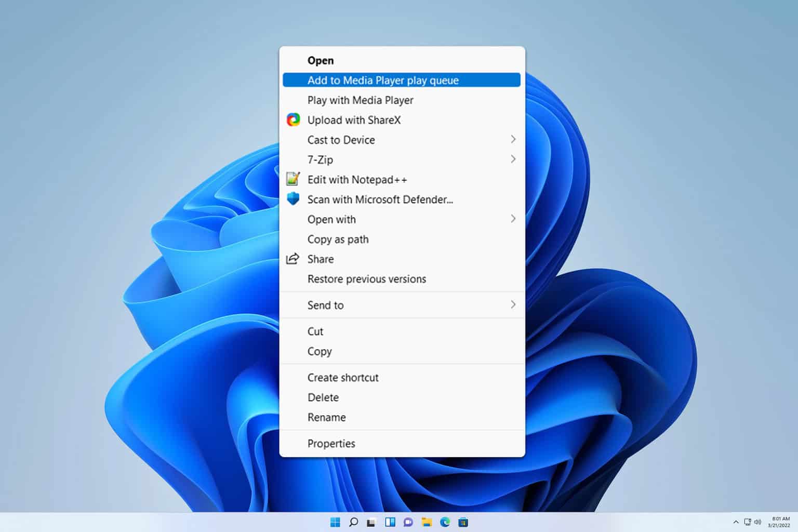Choose Open in the context menu

(x=402, y=60)
